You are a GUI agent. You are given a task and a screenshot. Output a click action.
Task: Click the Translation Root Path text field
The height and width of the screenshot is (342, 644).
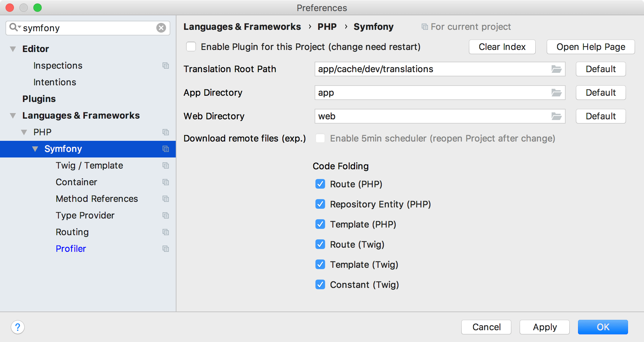coord(431,69)
